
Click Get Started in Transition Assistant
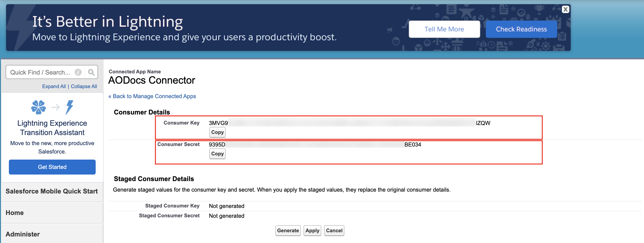52,167
